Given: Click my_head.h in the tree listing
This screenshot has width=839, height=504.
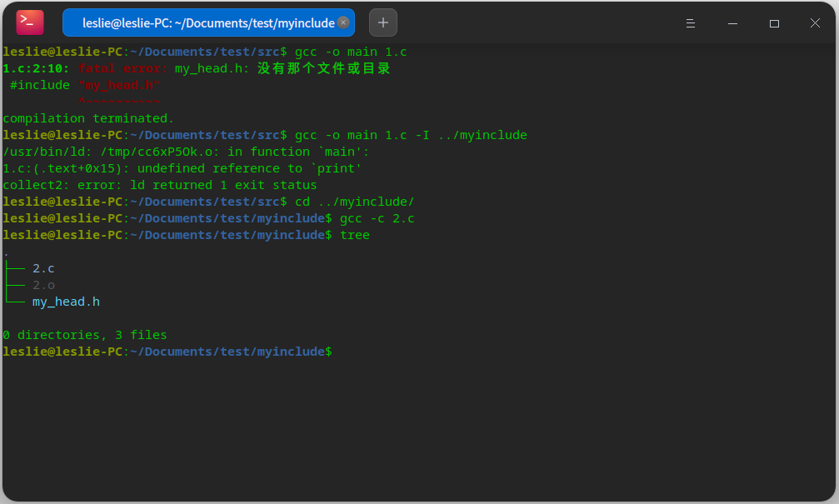Looking at the screenshot, I should coord(66,302).
